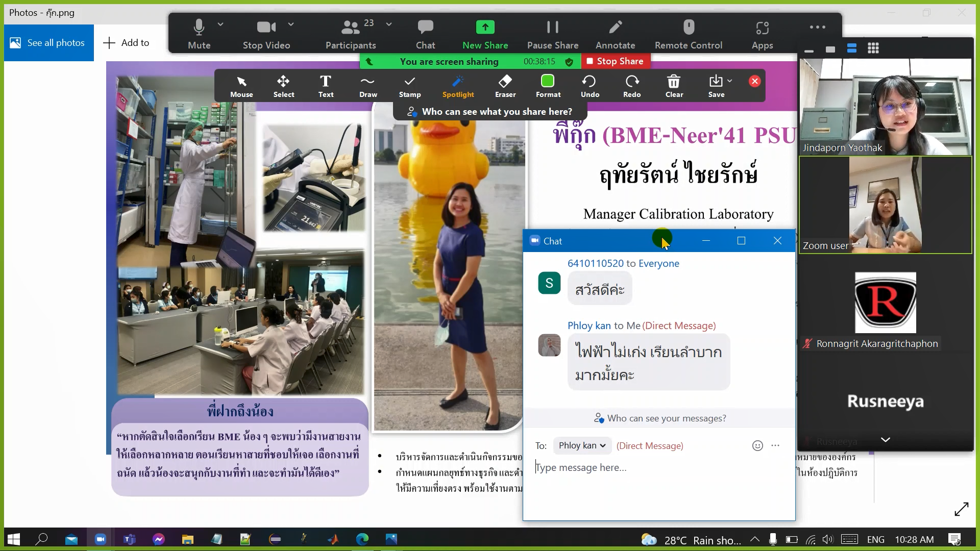Open Microsoft Teams from taskbar
This screenshot has width=980, height=551.
[130, 539]
